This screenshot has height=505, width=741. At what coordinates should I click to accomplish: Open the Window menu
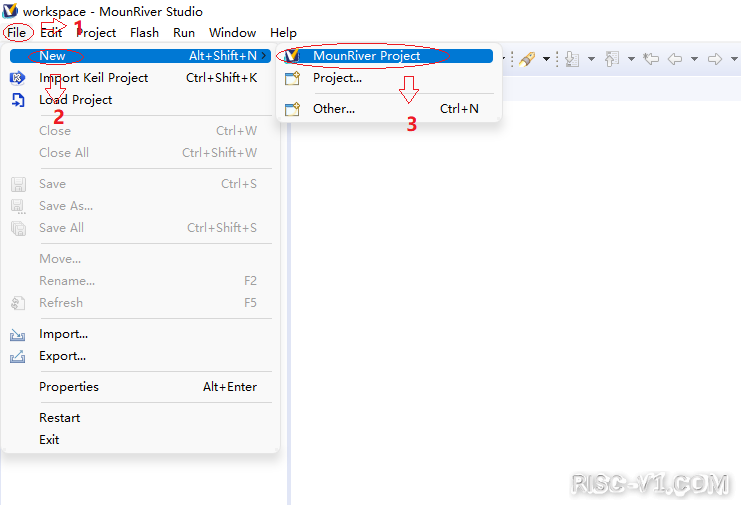(x=233, y=33)
